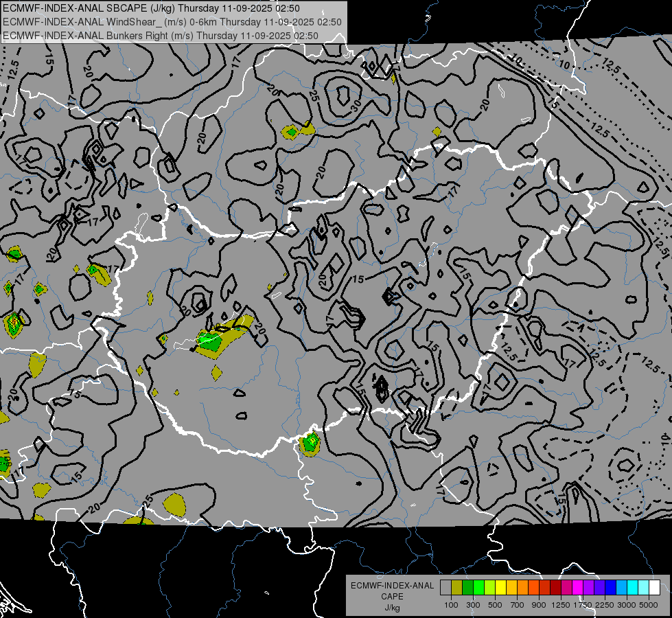Image resolution: width=672 pixels, height=618 pixels.
Task: Click the SBCAPE title line
Action: click(x=151, y=8)
